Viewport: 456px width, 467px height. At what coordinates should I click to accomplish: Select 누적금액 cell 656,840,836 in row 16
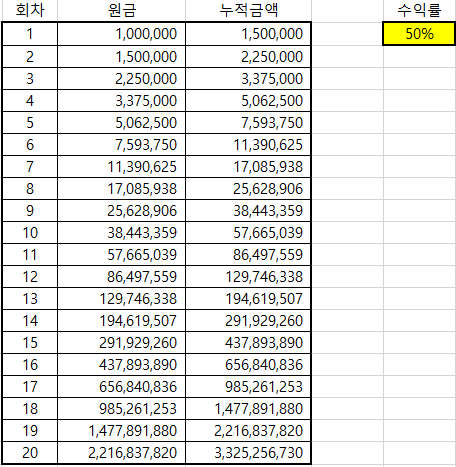coord(248,365)
